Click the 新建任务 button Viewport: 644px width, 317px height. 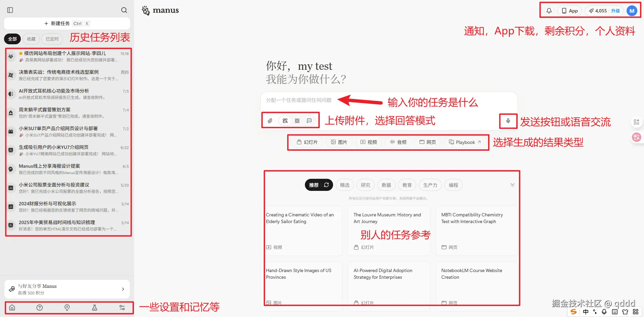tap(67, 23)
